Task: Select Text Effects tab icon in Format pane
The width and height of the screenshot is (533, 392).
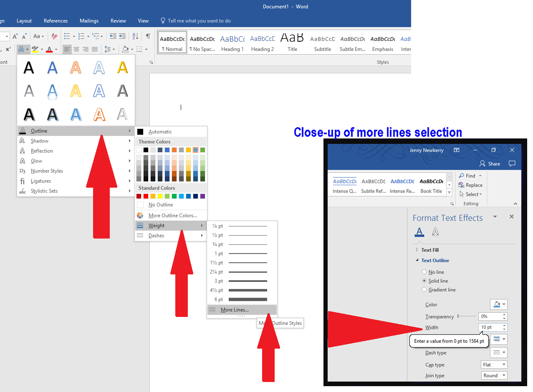Action: pos(435,232)
